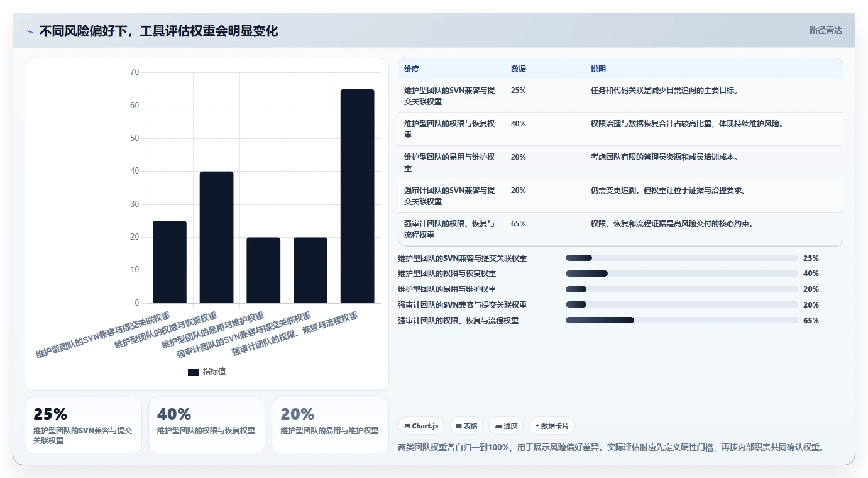Viewport: 868px width, 478px height.
Task: Open the 25% stat card
Action: coord(83,425)
